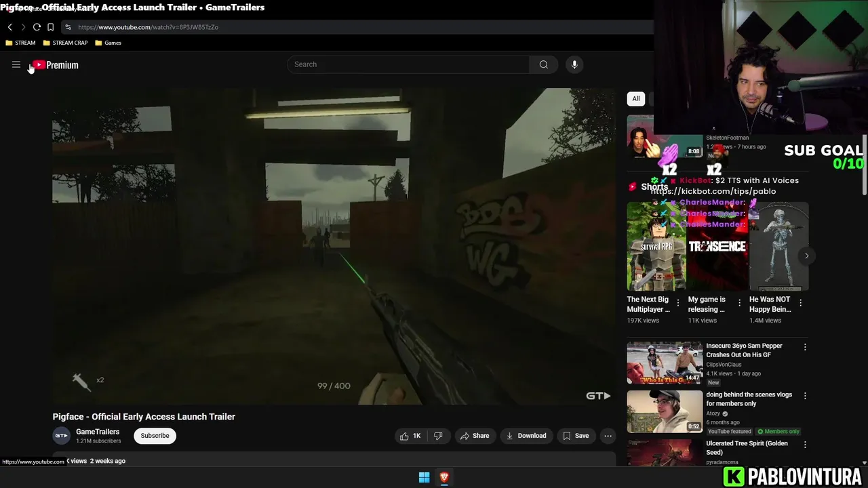Open Windows Start menu in taskbar
Image resolution: width=868 pixels, height=488 pixels.
(x=424, y=478)
